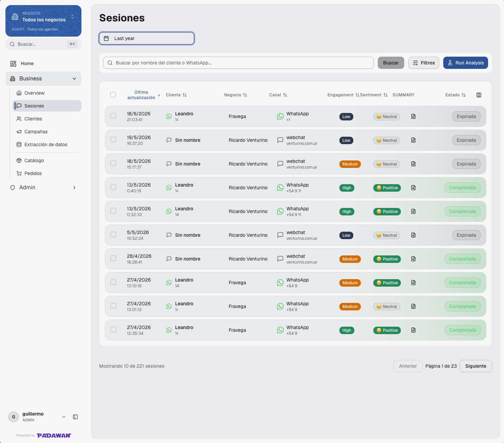Check the 18/6/2026 Leandro session checkbox
Viewport: 504px width, 443px height.
point(113,116)
